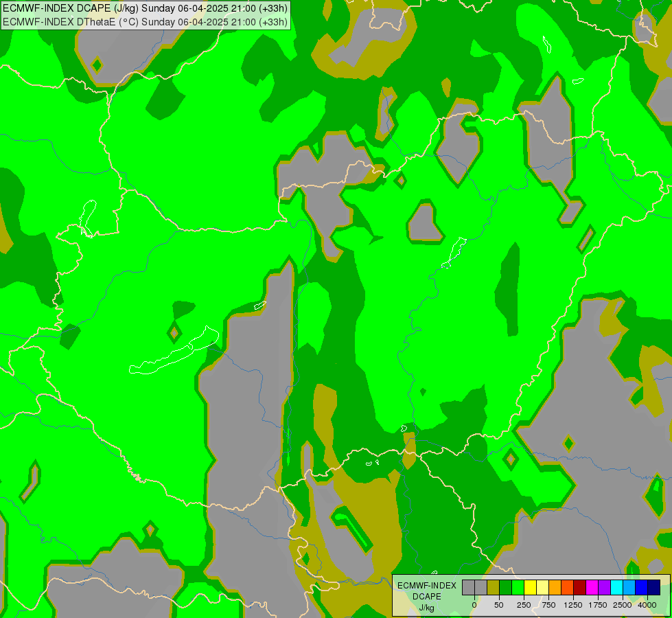Click the legend value 1750
The width and height of the screenshot is (672, 618).
pos(598,605)
